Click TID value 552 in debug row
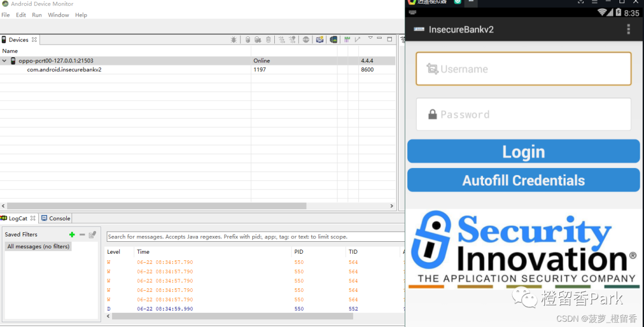The width and height of the screenshot is (644, 327). (353, 309)
